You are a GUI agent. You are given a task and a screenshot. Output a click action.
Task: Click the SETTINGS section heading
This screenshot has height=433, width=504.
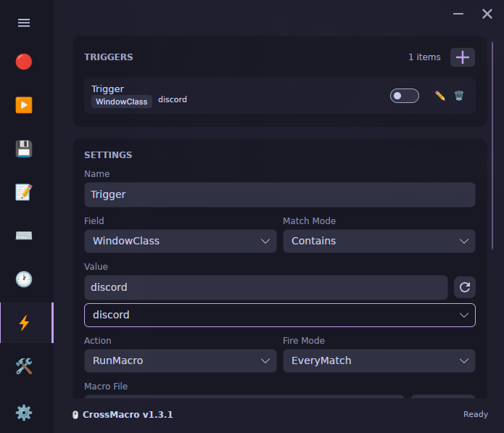click(108, 155)
